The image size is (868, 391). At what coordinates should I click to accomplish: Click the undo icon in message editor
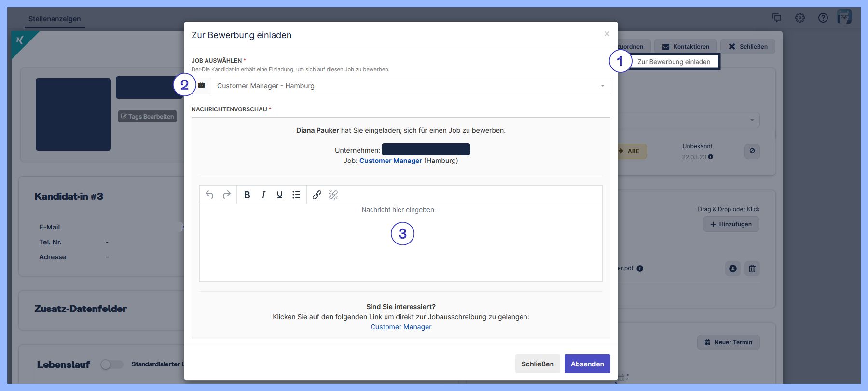209,195
